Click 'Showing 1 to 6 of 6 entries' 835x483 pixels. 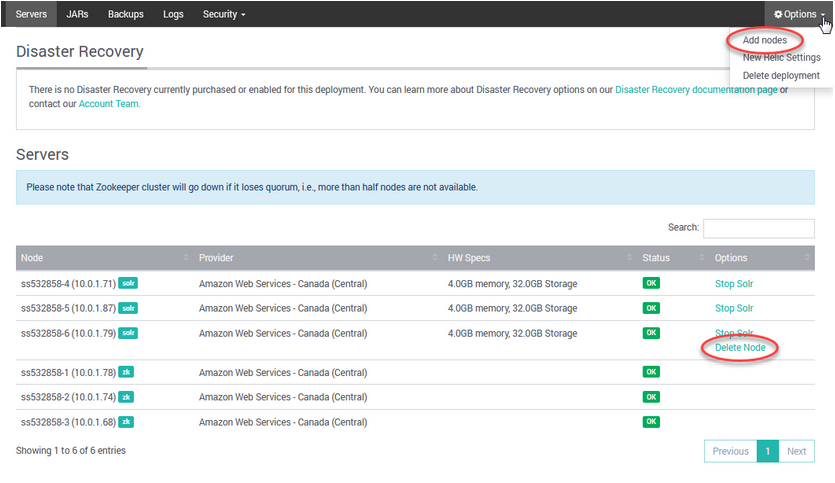click(71, 451)
